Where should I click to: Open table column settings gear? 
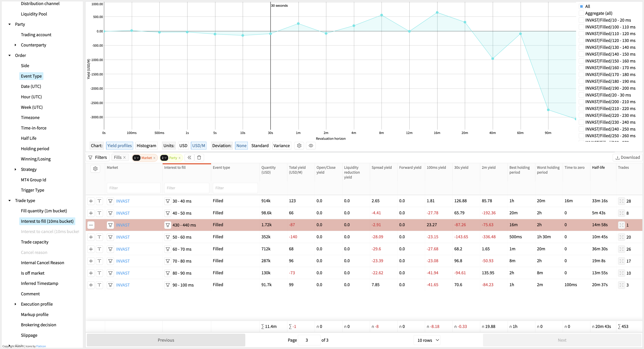pyautogui.click(x=95, y=169)
